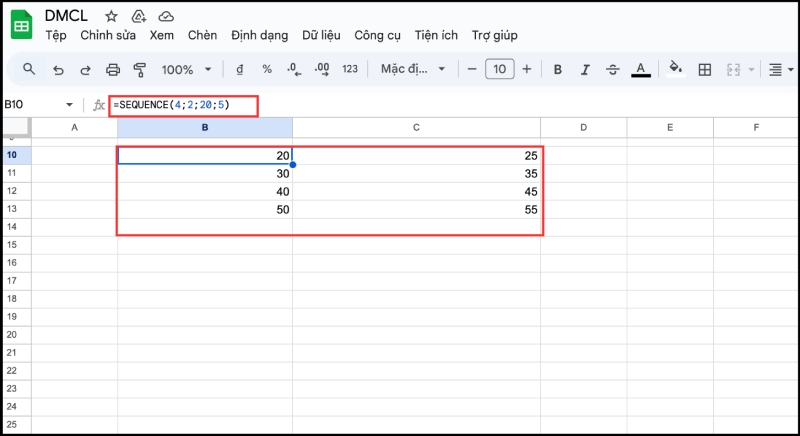800x436 pixels.
Task: Open the 100% zoom dropdown
Action: (186, 69)
